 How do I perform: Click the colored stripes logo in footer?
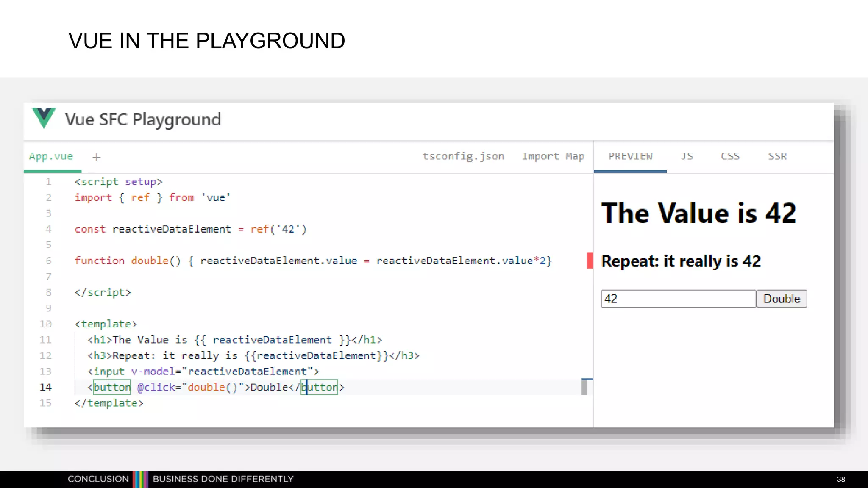pyautogui.click(x=141, y=480)
